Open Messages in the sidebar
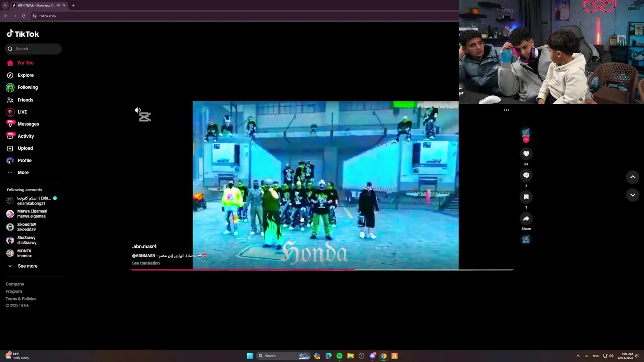Viewport: 644px width, 362px height. point(23,124)
